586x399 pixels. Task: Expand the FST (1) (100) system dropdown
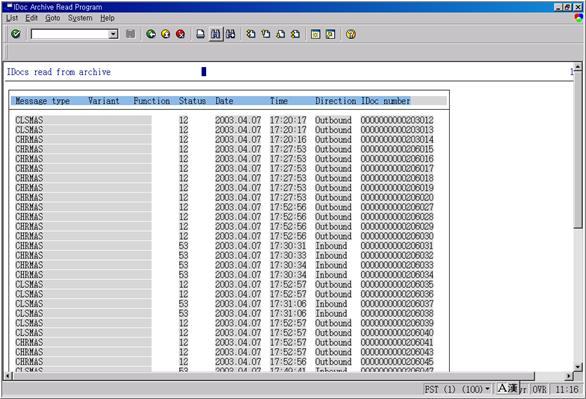(487, 389)
